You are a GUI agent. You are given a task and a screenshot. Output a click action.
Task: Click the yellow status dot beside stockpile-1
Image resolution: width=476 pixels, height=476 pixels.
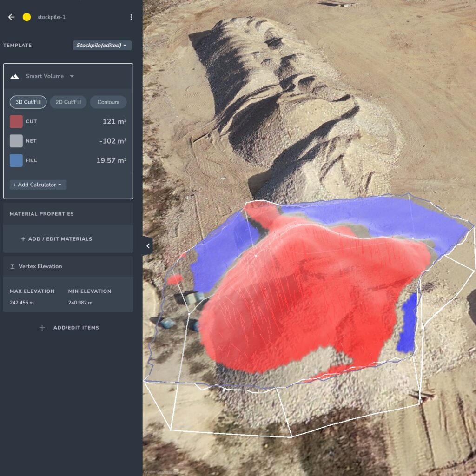point(26,17)
